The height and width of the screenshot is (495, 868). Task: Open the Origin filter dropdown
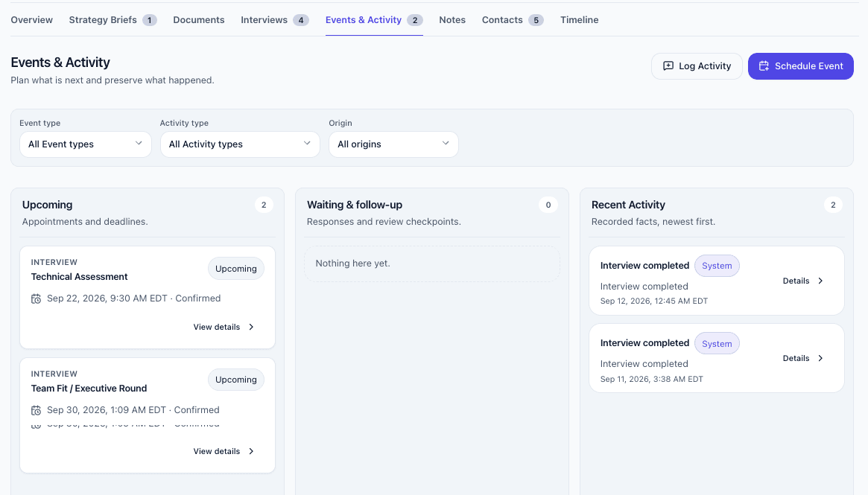(x=393, y=144)
